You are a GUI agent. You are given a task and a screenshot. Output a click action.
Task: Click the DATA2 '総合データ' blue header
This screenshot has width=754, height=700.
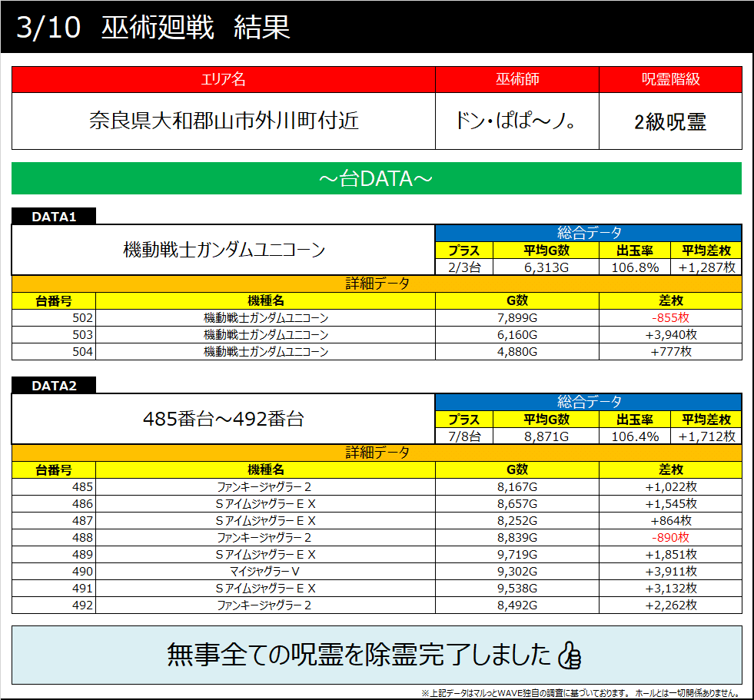click(589, 402)
